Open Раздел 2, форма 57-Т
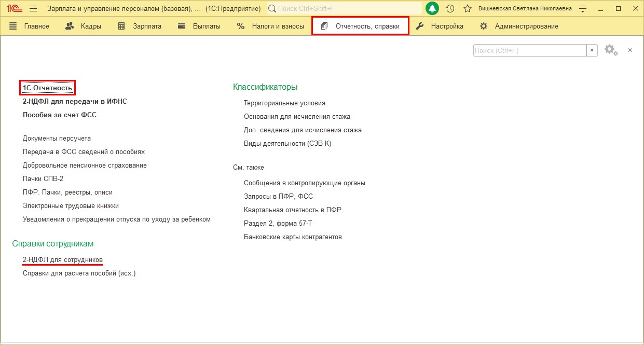 tap(278, 224)
